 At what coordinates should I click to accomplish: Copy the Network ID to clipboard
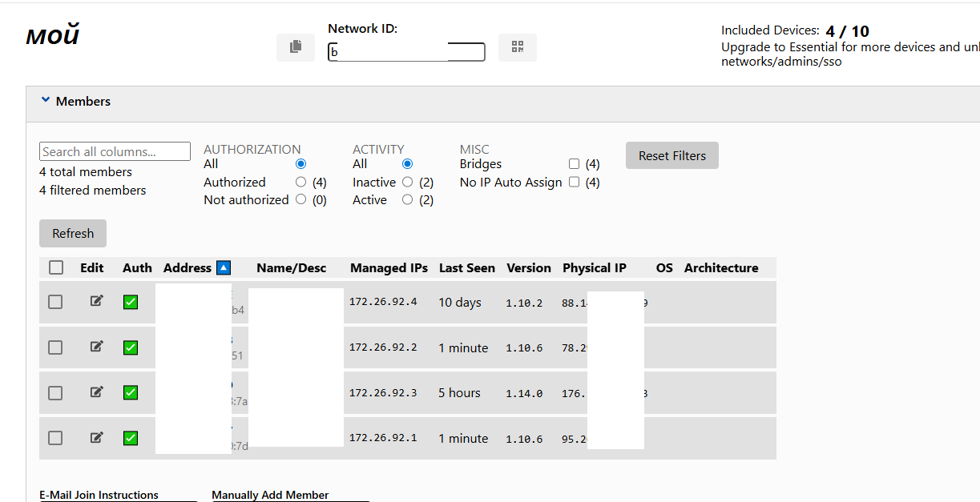[x=296, y=47]
